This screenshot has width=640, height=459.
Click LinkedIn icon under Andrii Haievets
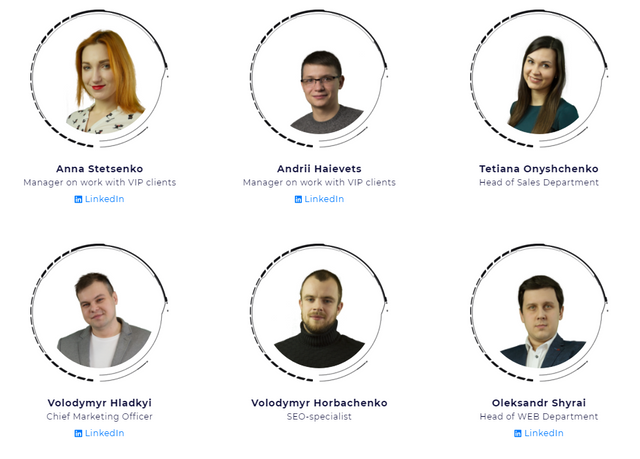[x=298, y=200]
